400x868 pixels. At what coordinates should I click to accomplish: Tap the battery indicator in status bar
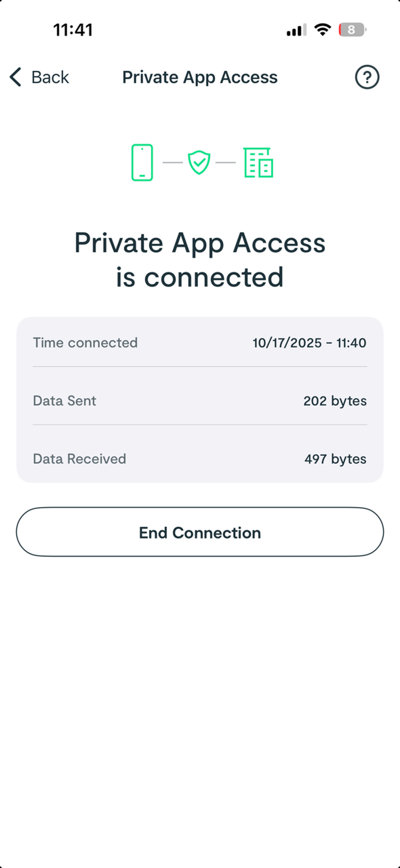click(x=352, y=30)
